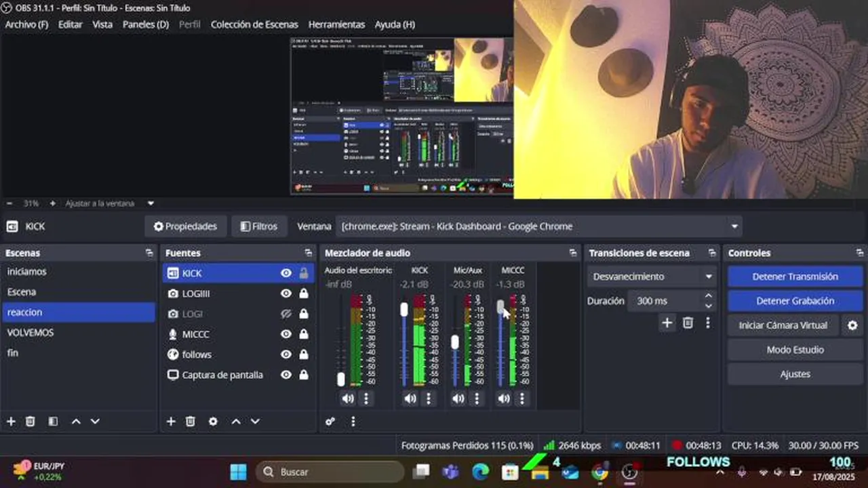Add a new scene with plus icon in Escenas

coord(11,422)
